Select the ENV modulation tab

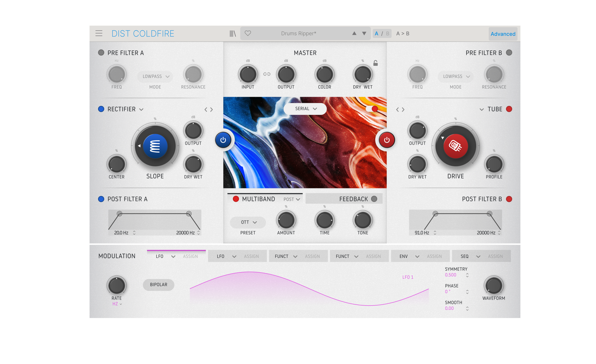coord(404,256)
